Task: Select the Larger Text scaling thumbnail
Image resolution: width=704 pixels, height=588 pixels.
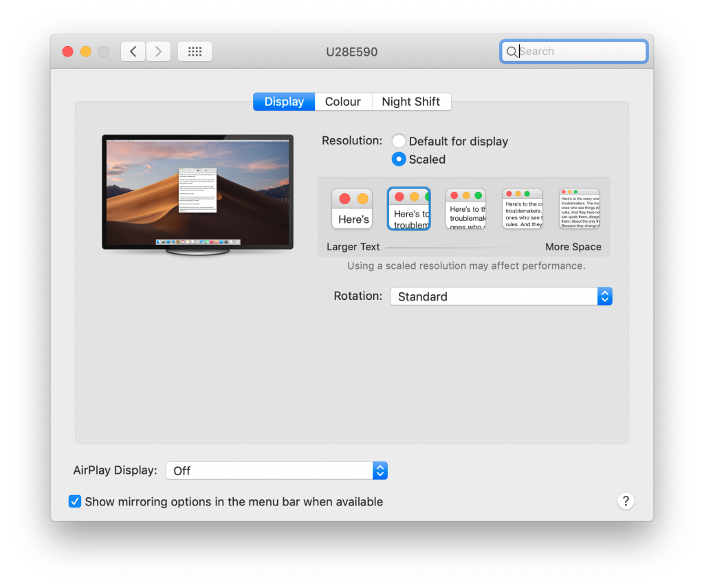Action: coord(352,209)
